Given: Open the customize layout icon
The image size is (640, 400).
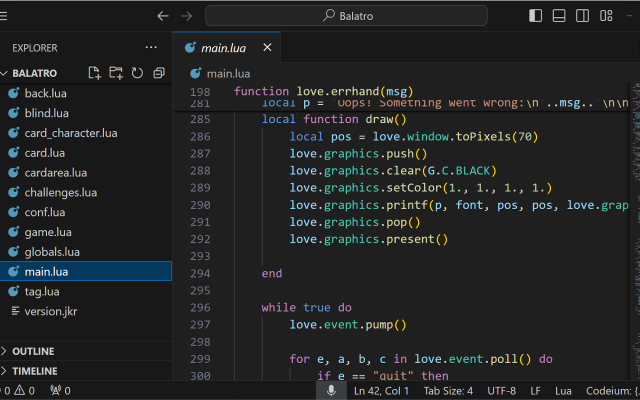Looking at the screenshot, I should coord(606,16).
